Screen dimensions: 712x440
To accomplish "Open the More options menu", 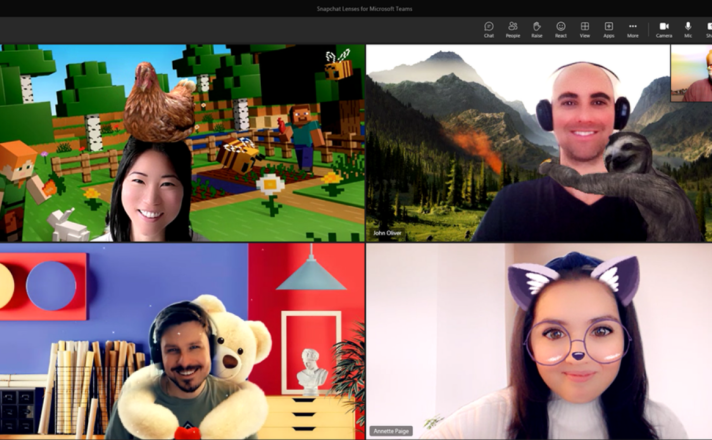I will click(x=633, y=30).
